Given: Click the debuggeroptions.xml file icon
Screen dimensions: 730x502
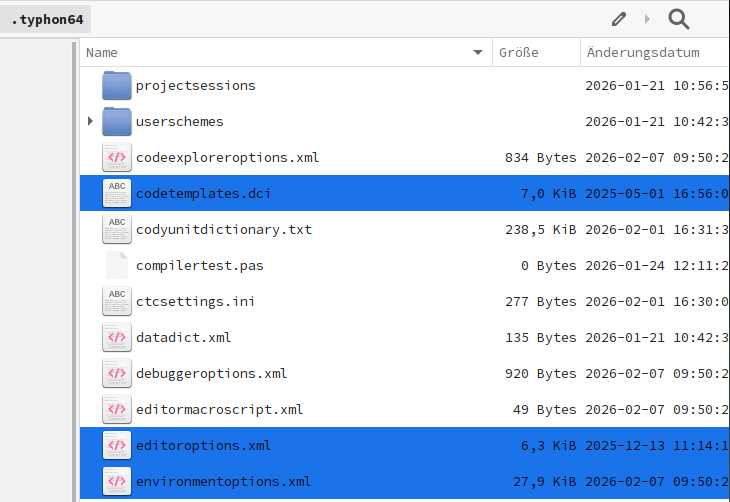Looking at the screenshot, I should pyautogui.click(x=117, y=374).
